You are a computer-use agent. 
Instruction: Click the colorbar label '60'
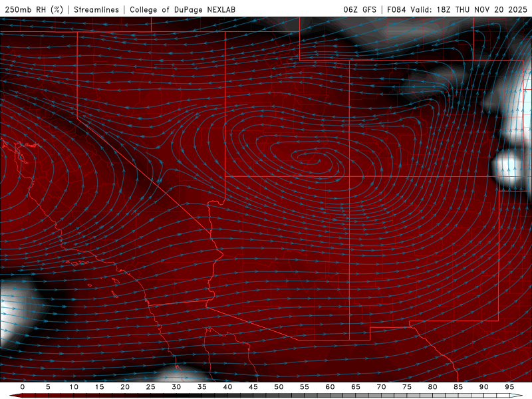pyautogui.click(x=330, y=387)
